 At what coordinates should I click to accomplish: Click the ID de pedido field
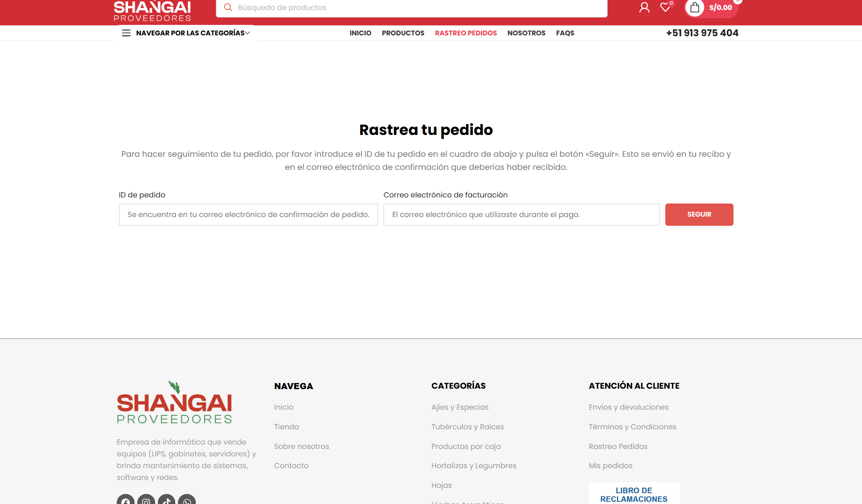pos(248,214)
